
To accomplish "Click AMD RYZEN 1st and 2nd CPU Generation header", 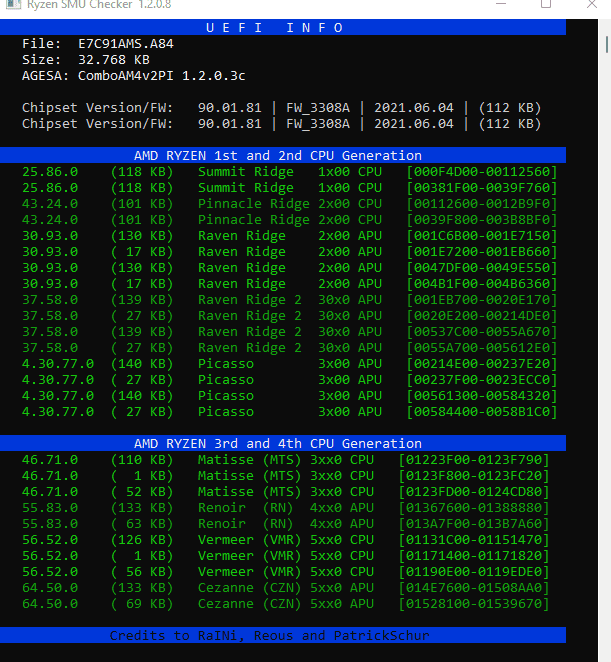I will tap(283, 155).
